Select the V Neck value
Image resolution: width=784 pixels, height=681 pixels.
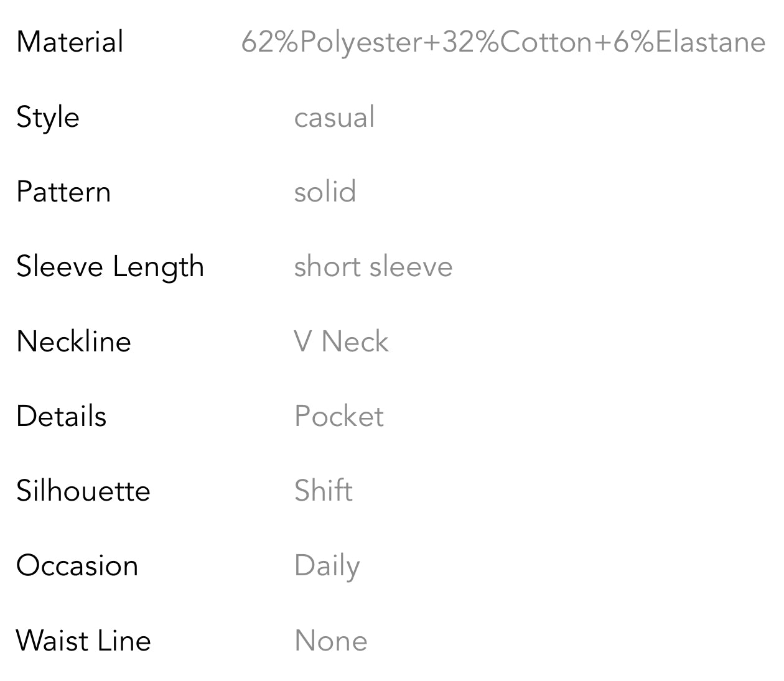[341, 341]
